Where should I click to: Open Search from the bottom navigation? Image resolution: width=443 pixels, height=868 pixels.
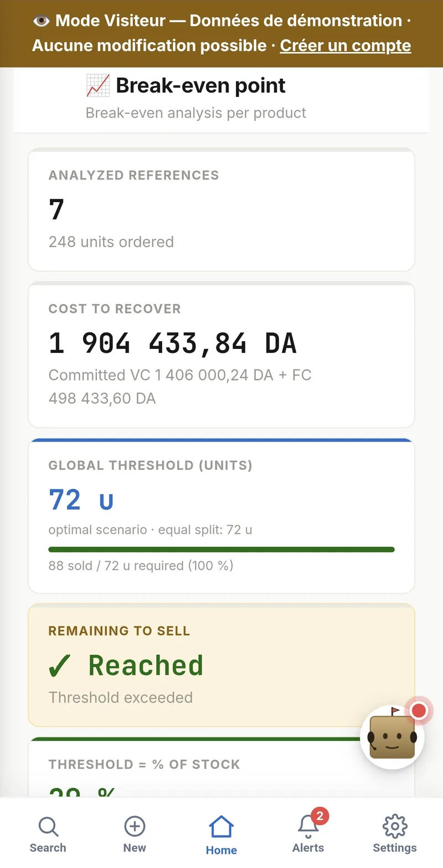pos(48,835)
